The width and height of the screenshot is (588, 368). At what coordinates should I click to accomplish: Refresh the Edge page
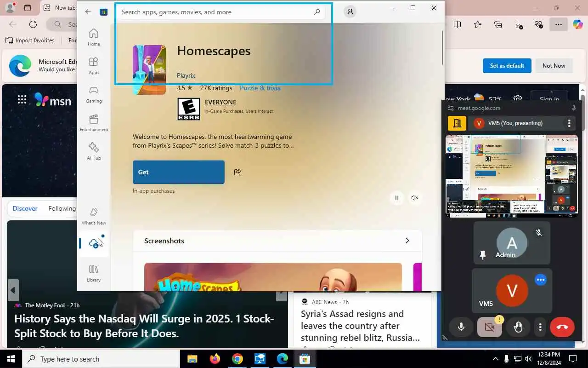33,24
